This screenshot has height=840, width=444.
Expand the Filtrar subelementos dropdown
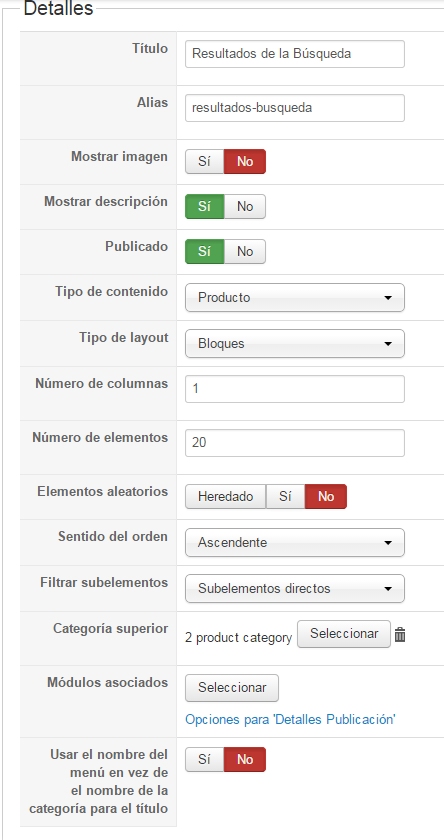295,588
